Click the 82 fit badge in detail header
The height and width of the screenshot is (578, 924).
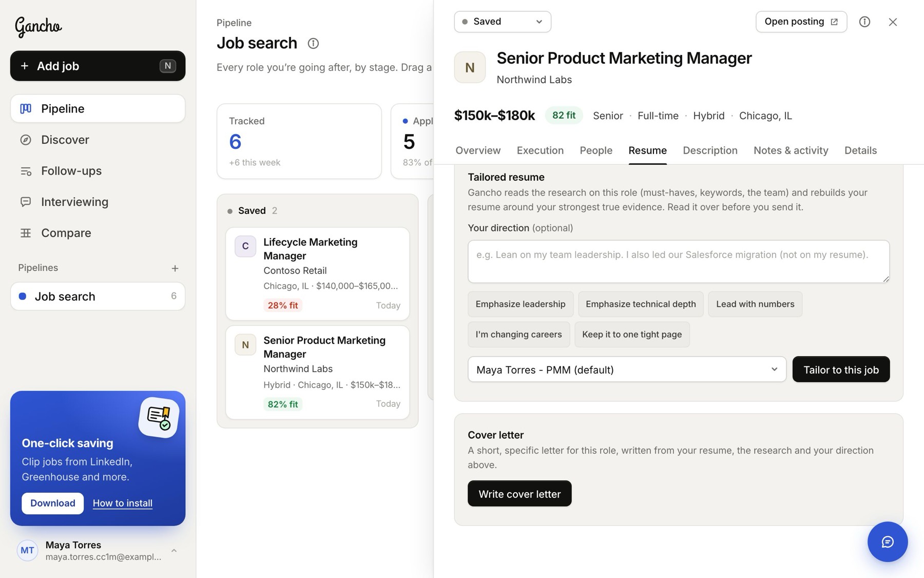[564, 116]
